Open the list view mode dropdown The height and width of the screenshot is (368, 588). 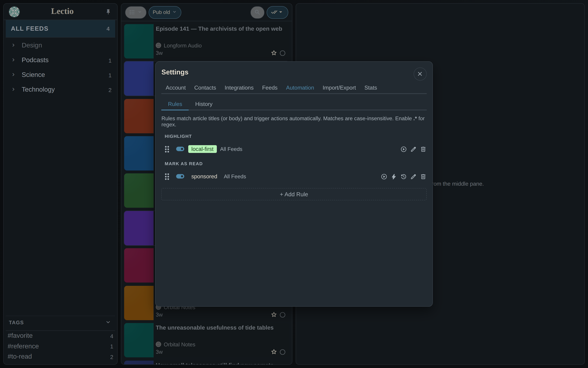click(x=136, y=12)
